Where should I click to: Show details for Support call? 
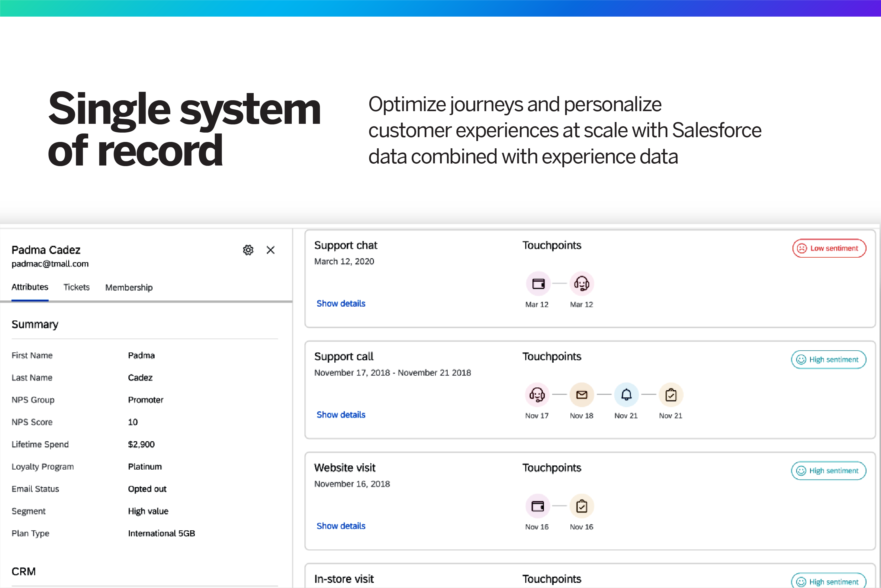[341, 415]
